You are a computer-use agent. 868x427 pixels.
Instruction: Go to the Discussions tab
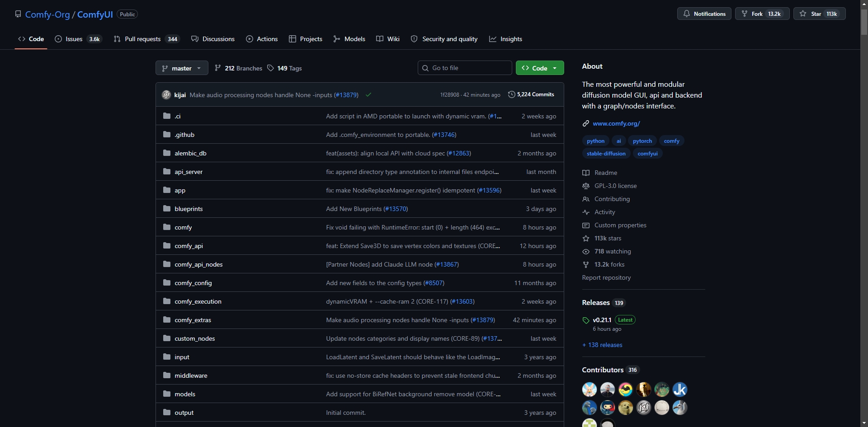(x=213, y=39)
